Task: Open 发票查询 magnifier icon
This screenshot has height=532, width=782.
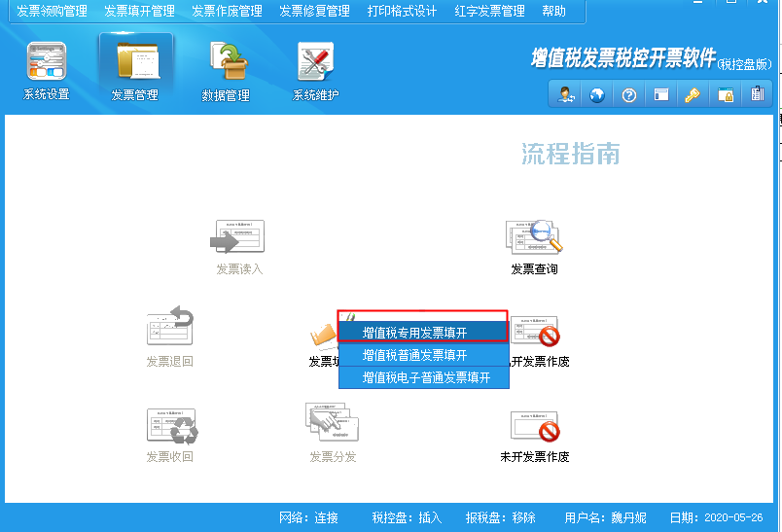Action: [x=534, y=236]
